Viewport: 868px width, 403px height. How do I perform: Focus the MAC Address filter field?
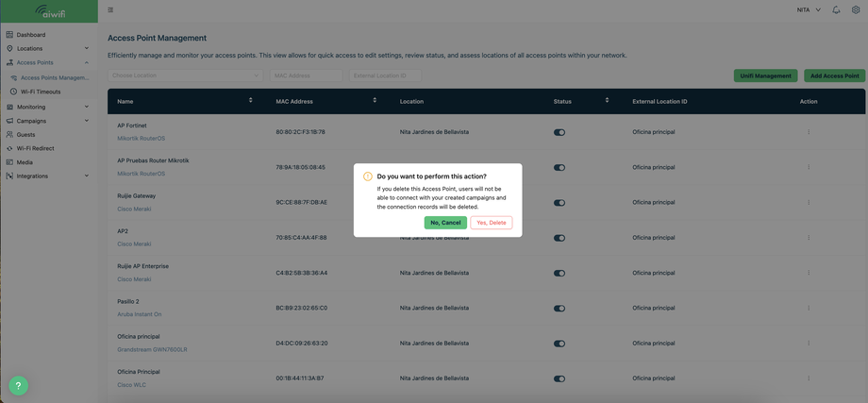(x=306, y=76)
